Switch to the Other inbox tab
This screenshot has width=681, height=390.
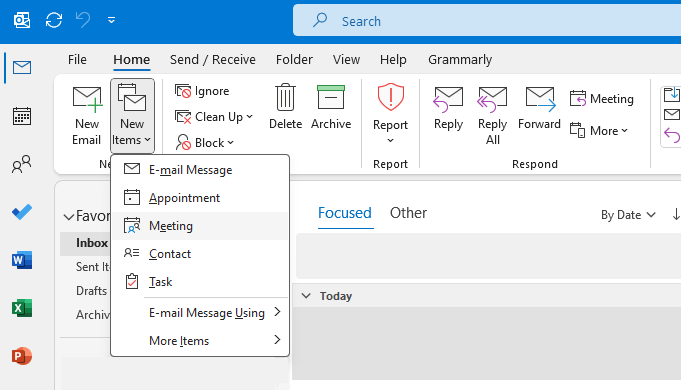[x=408, y=213]
